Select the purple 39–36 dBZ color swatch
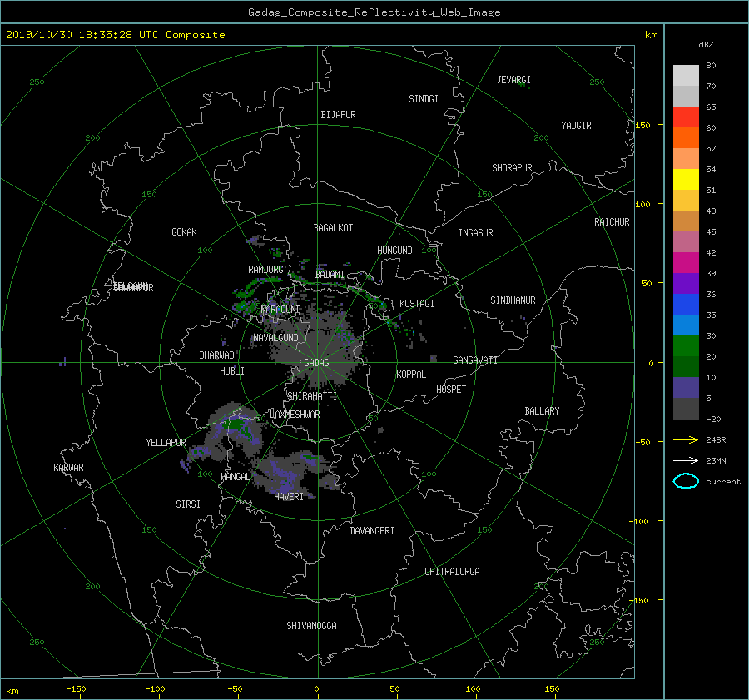The image size is (749, 700). 686,283
